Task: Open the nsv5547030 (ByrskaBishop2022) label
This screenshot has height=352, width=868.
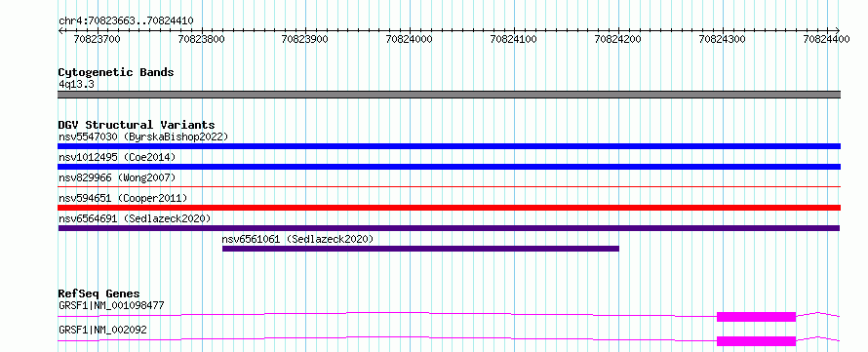Action: click(143, 137)
